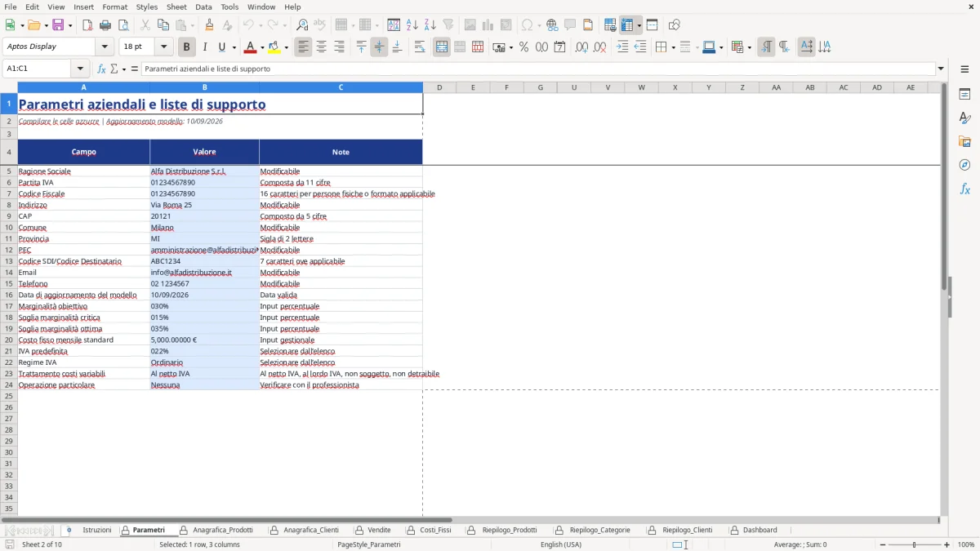Format as Date icon
Image resolution: width=980 pixels, height=551 pixels.
point(560,47)
